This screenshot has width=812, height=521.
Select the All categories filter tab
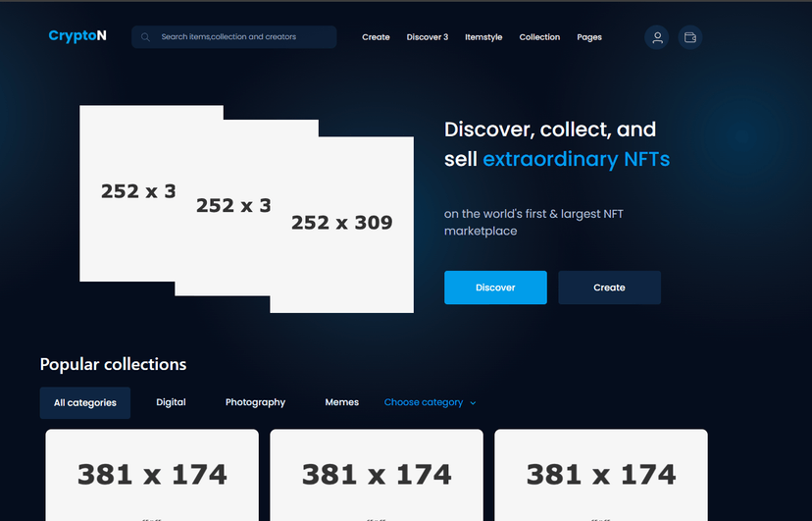[85, 402]
